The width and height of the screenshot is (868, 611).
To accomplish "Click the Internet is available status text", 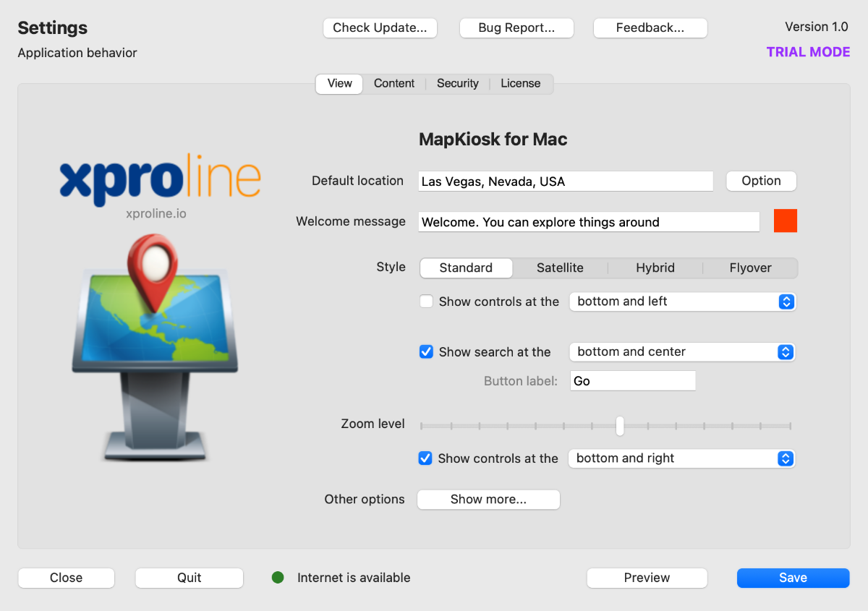I will point(354,578).
